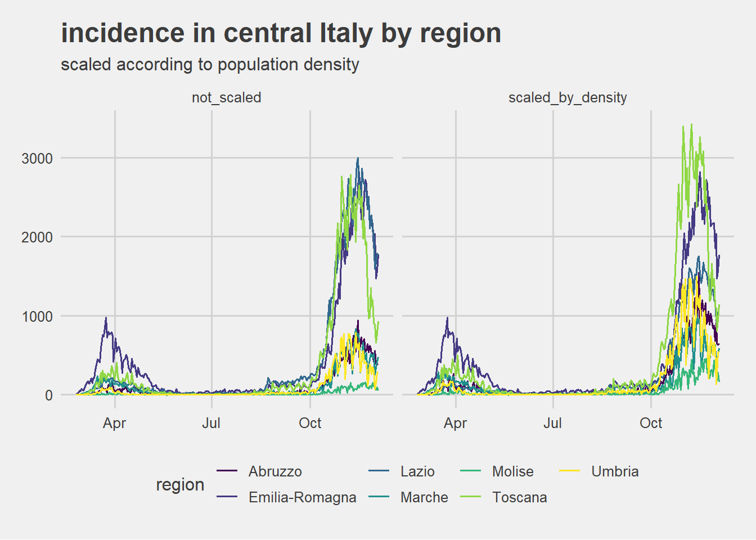The height and width of the screenshot is (540, 756).
Task: Click the subtitle about population density
Action: point(210,65)
